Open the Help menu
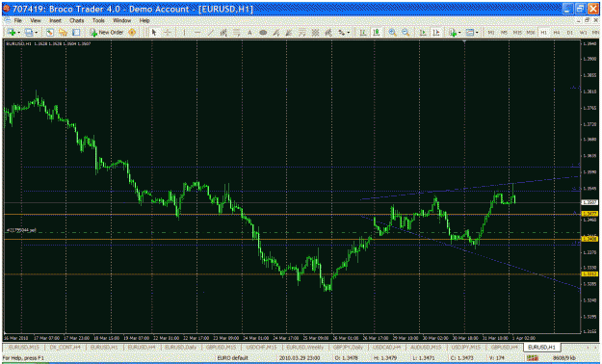 pyautogui.click(x=144, y=20)
